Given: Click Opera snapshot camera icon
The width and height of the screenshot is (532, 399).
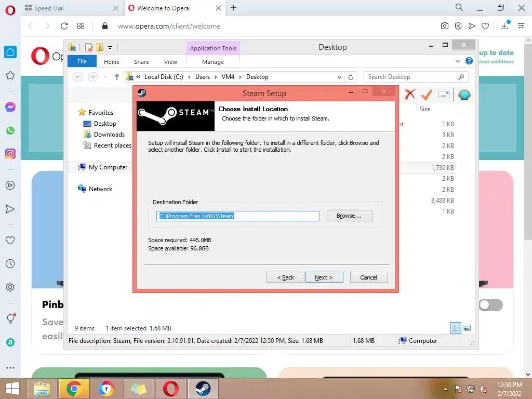Looking at the screenshot, I should pos(445,26).
